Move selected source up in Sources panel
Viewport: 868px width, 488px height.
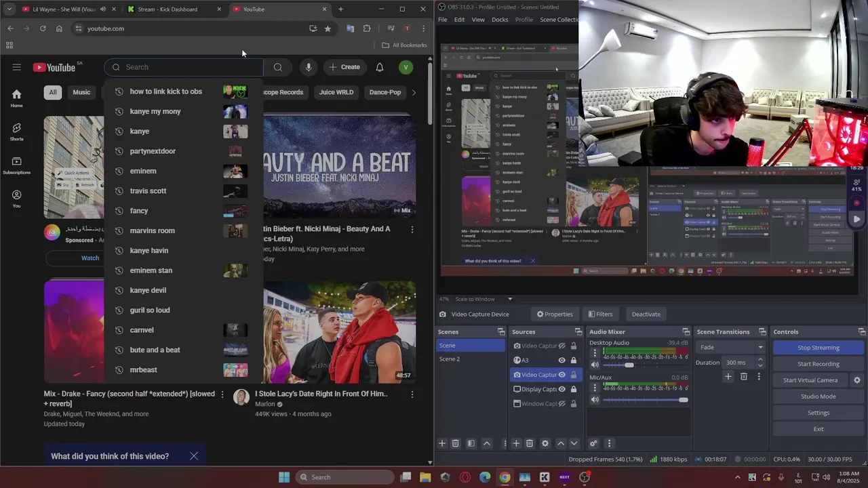[560, 443]
